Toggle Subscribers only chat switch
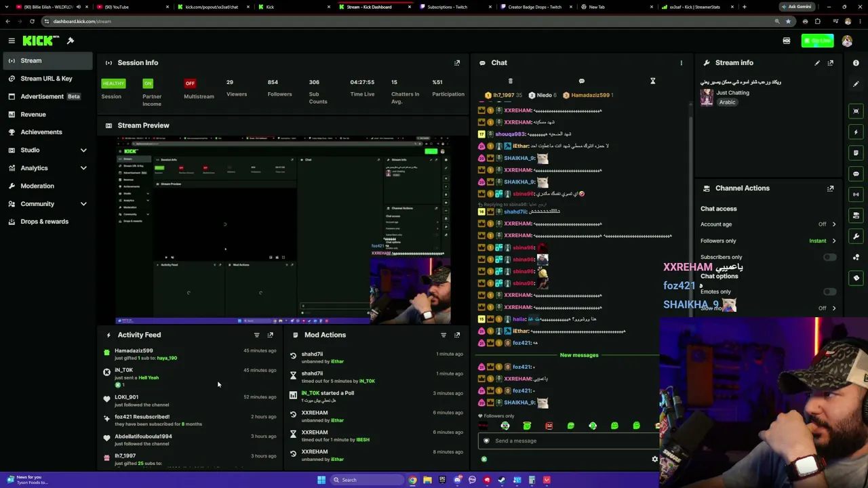 pos(829,258)
